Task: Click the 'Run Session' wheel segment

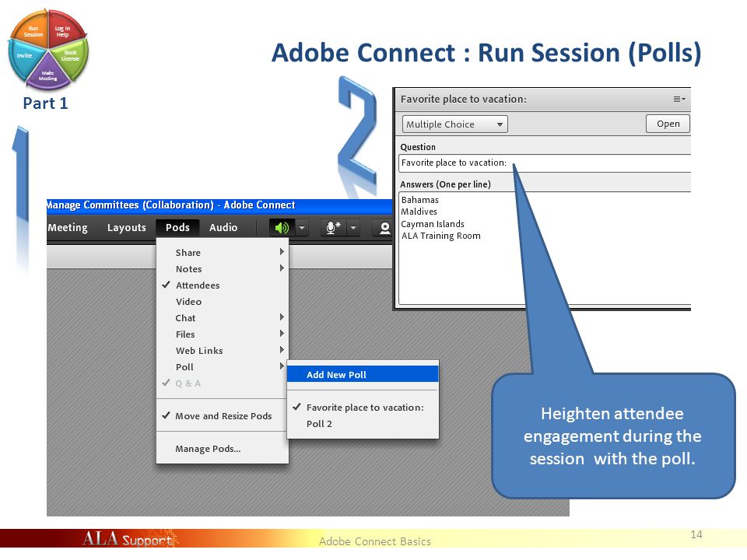Action: [31, 30]
